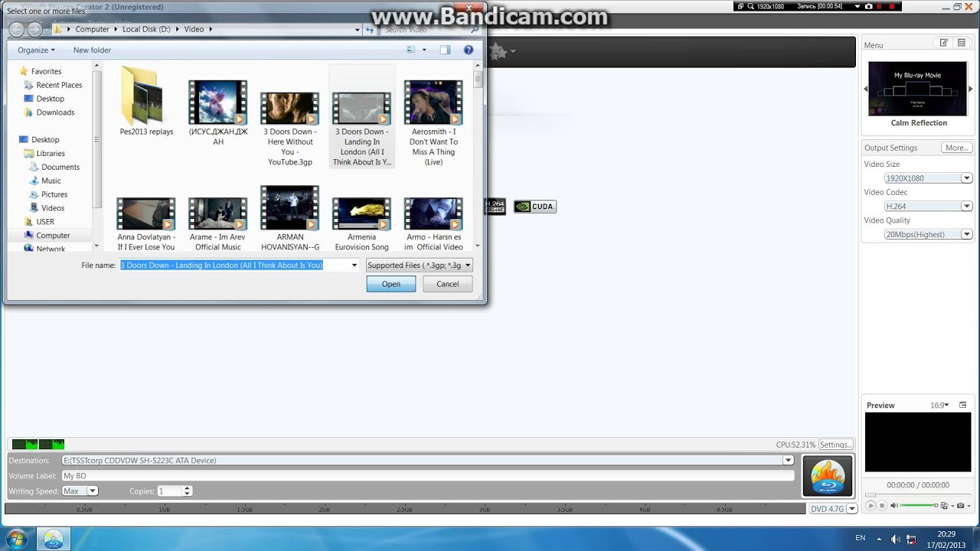Switch EN language indicator

tap(861, 538)
